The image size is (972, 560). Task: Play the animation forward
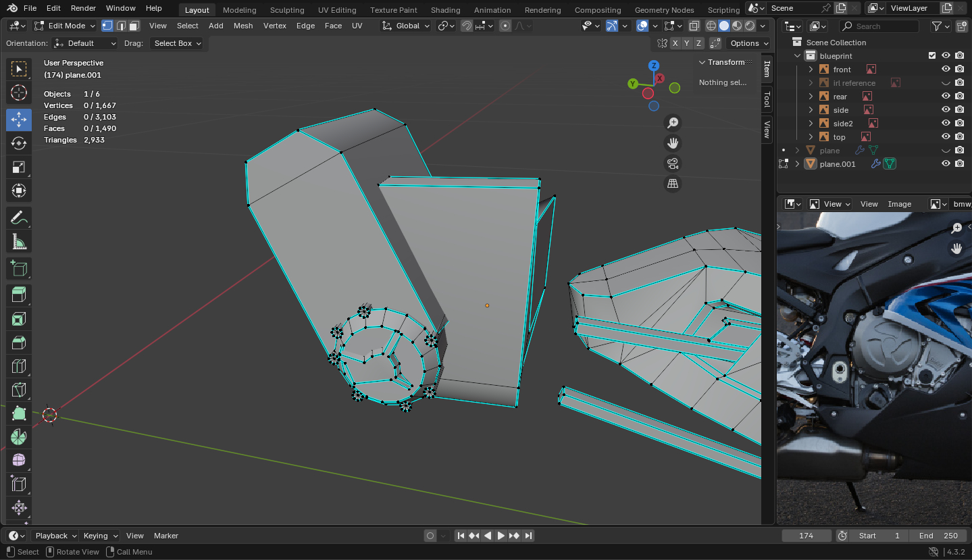click(501, 536)
